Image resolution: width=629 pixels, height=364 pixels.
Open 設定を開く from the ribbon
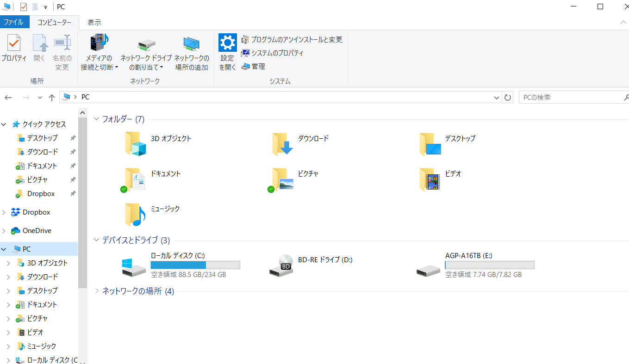click(x=227, y=50)
